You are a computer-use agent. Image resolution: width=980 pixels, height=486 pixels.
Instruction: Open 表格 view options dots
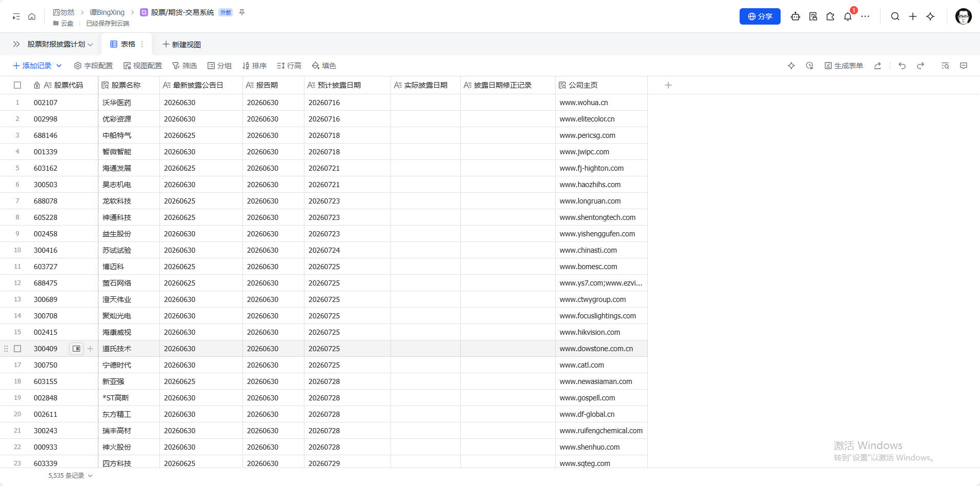point(142,44)
